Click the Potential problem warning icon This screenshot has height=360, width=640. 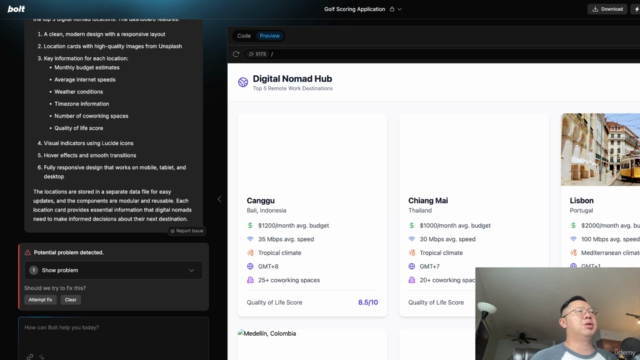pos(27,252)
